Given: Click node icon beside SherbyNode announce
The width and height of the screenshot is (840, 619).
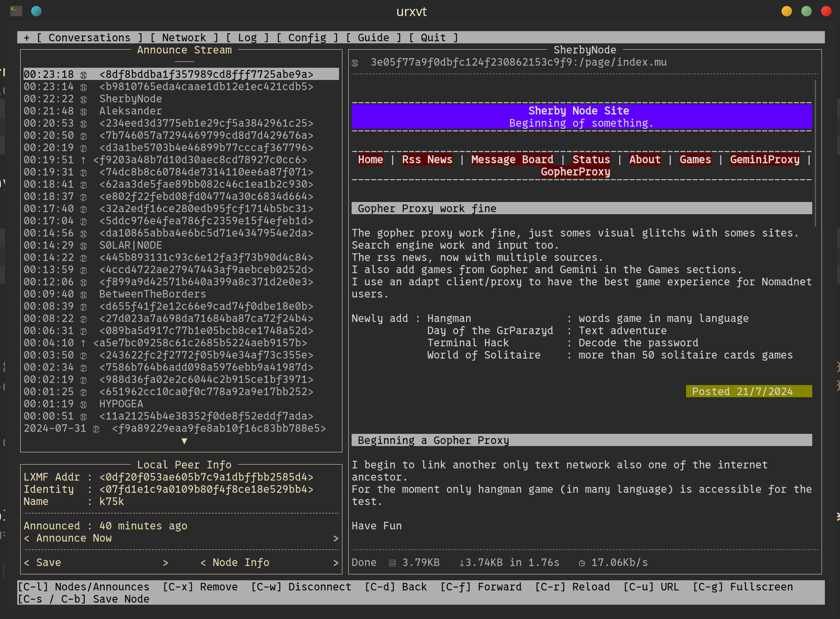Looking at the screenshot, I should [83, 99].
